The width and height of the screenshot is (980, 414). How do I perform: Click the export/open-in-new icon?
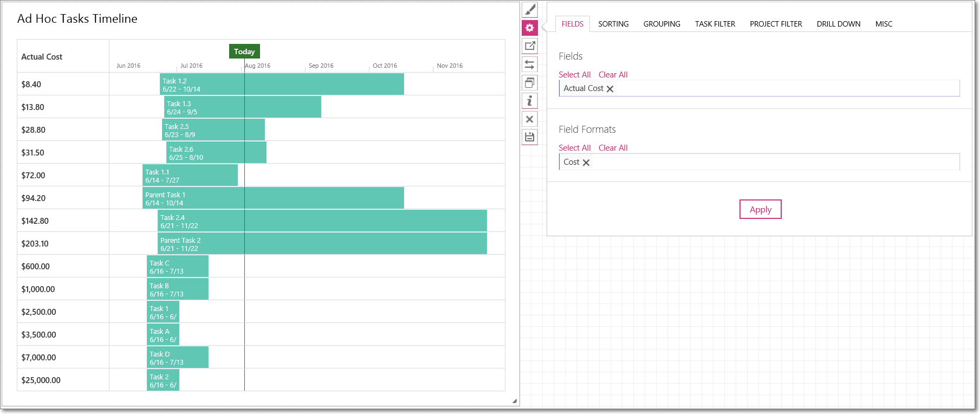530,46
